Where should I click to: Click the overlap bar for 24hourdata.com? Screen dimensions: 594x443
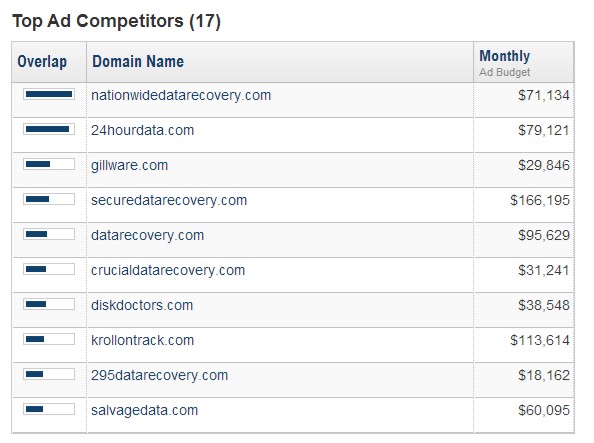pos(49,129)
